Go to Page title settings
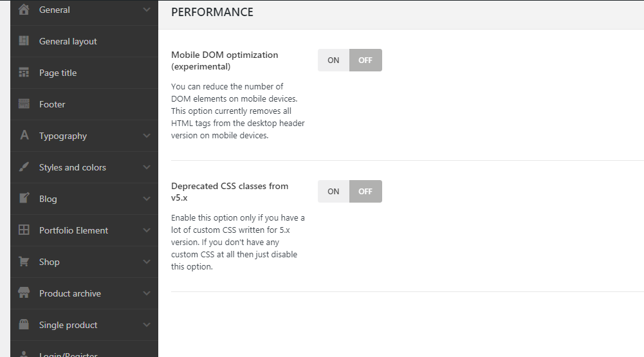Viewport: 644px width, 357px height. (58, 73)
